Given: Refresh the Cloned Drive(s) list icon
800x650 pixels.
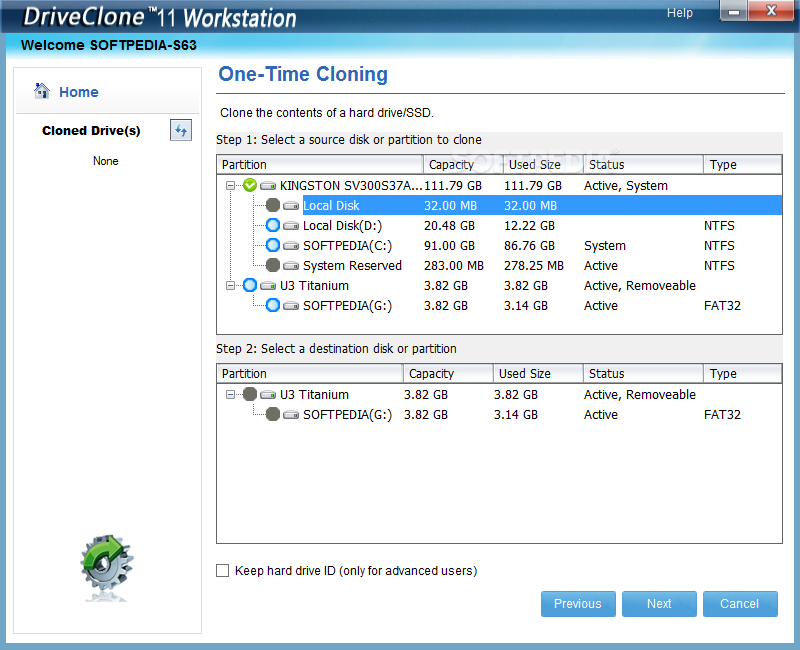Looking at the screenshot, I should (x=181, y=131).
